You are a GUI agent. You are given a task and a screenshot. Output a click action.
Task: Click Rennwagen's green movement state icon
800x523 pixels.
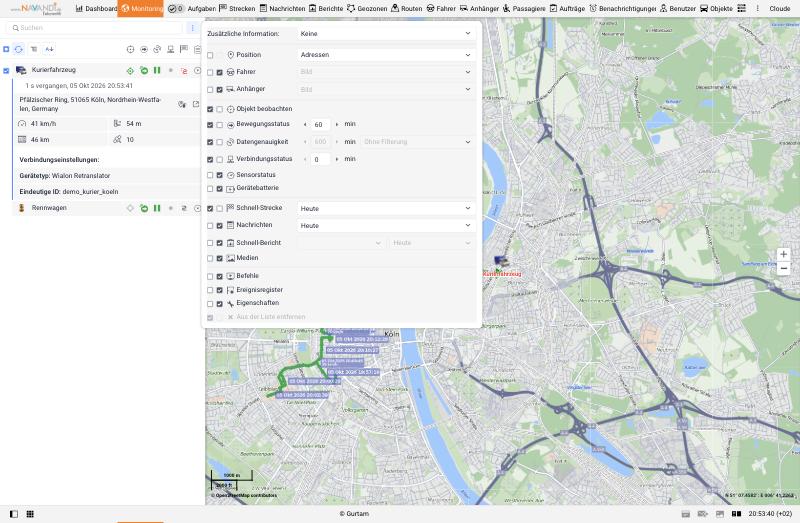click(x=144, y=208)
